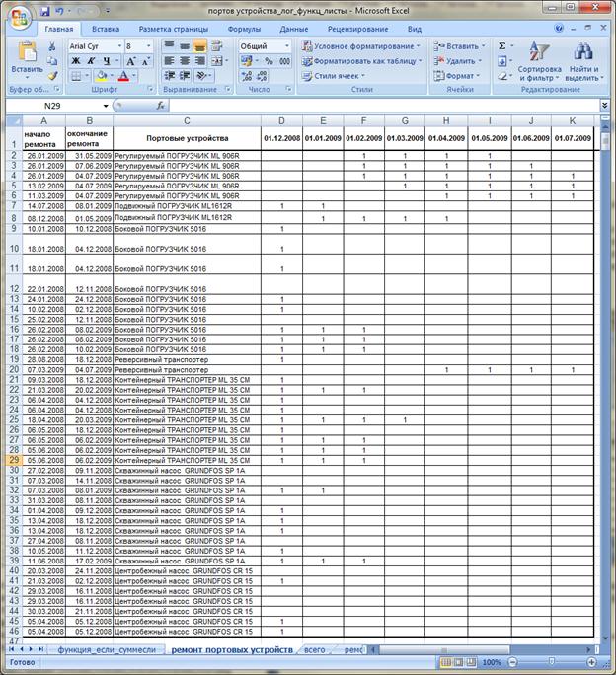Zoom out with minus button

pos(512,662)
